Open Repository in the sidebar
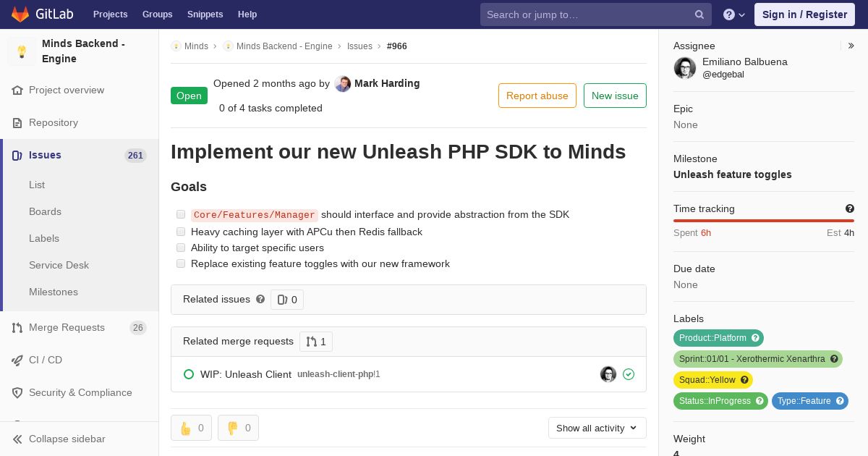This screenshot has height=456, width=868. click(x=54, y=122)
